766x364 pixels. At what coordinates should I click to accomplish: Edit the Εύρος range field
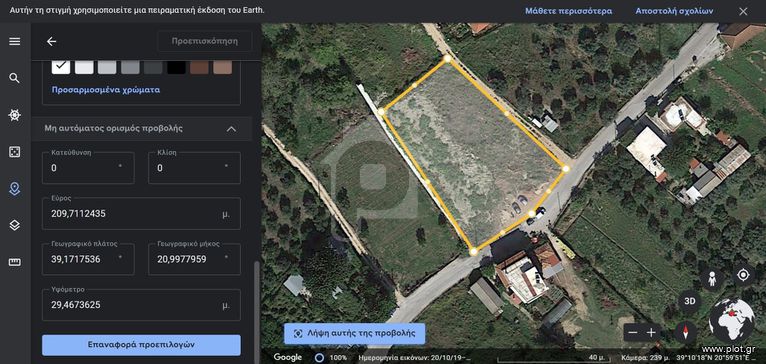click(141, 214)
